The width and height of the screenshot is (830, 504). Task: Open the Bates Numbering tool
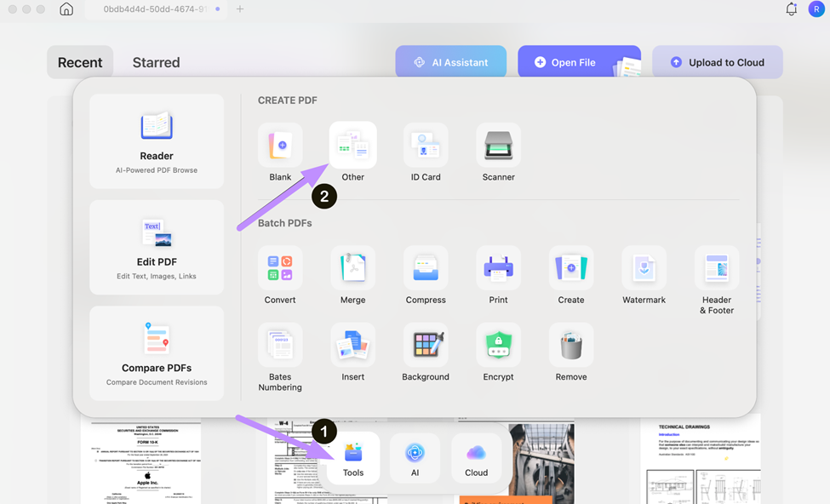(280, 345)
